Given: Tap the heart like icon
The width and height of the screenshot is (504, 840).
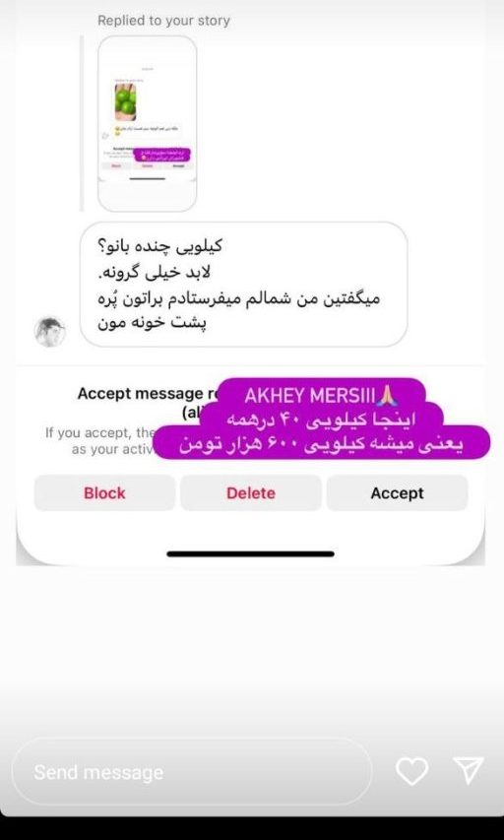Looking at the screenshot, I should point(411,772).
